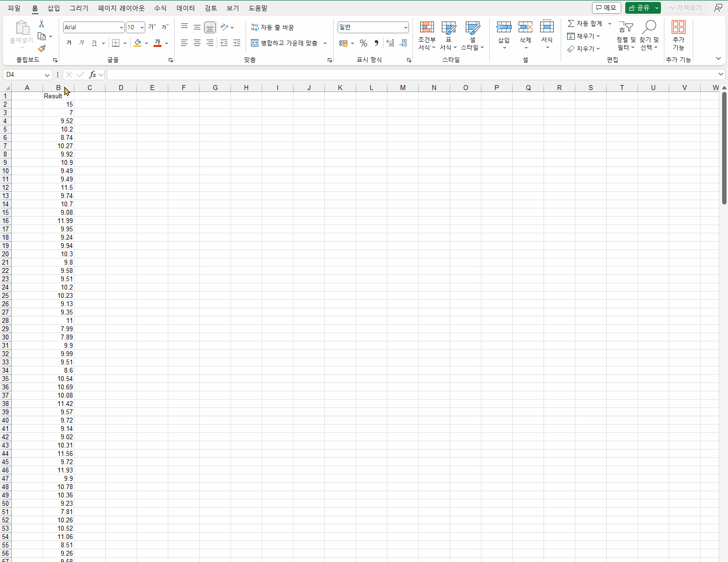Increase cell indent
Screen dimensions: 728x562
click(x=237, y=43)
